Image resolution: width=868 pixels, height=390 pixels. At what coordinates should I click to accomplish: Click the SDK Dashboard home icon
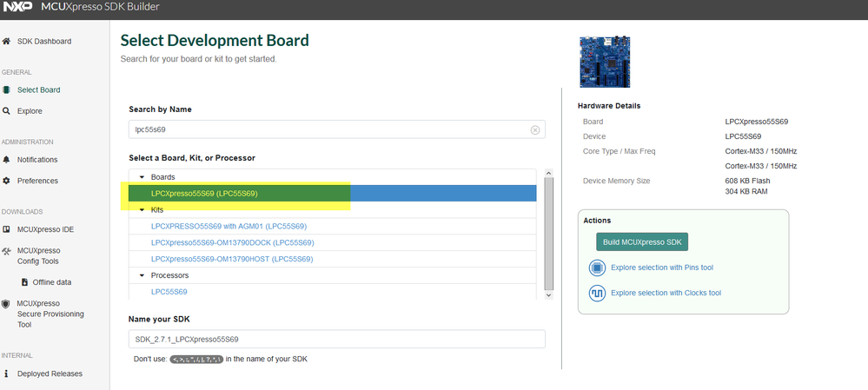coord(6,42)
